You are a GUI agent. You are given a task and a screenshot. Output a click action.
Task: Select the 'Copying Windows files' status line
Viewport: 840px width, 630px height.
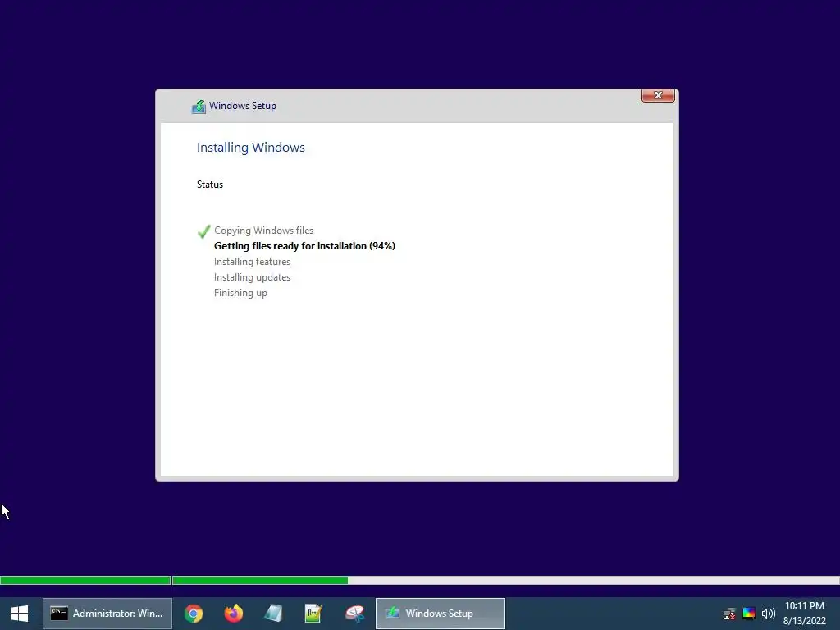pos(263,231)
